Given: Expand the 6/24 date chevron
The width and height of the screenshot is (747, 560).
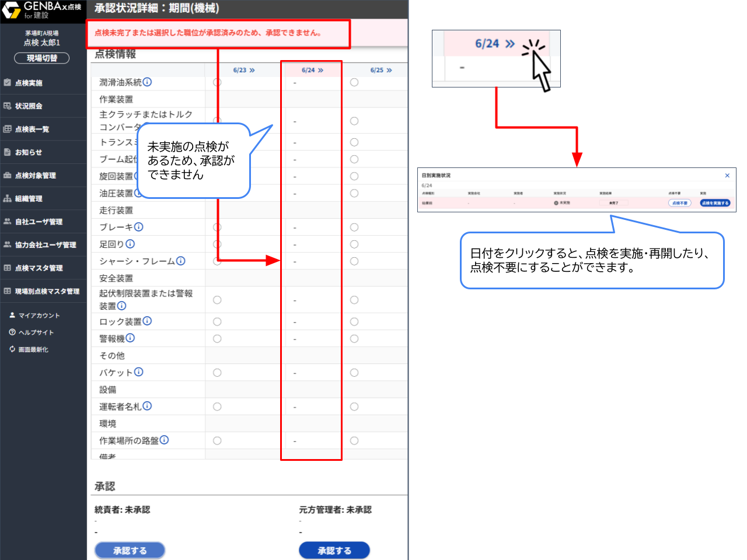Looking at the screenshot, I should pyautogui.click(x=319, y=69).
